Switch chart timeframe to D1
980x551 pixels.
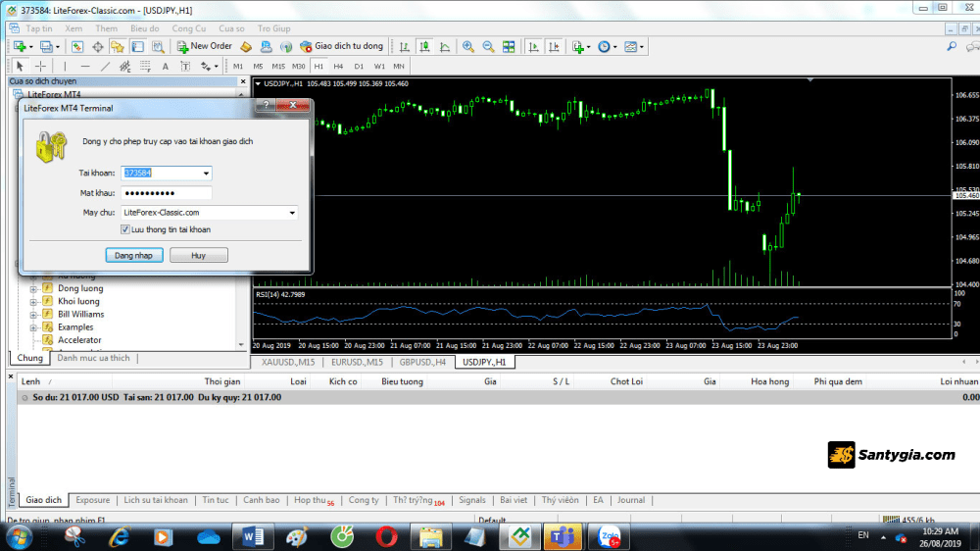click(359, 67)
